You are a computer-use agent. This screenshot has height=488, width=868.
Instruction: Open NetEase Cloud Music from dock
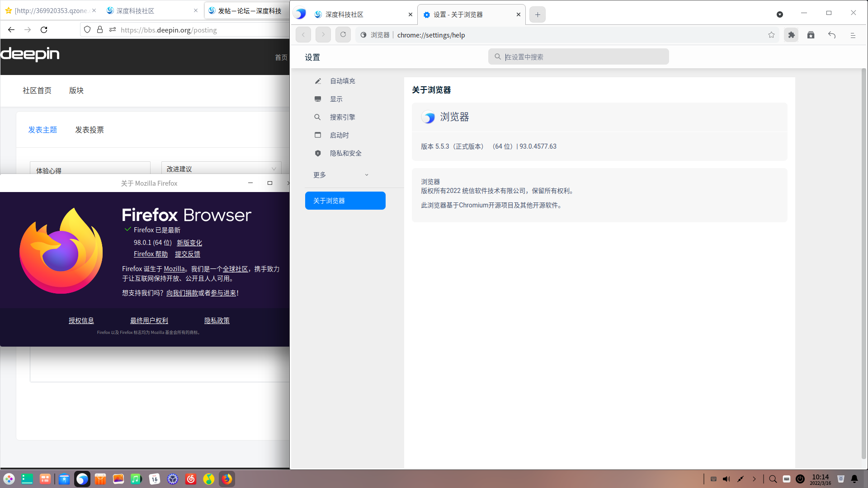click(x=190, y=479)
